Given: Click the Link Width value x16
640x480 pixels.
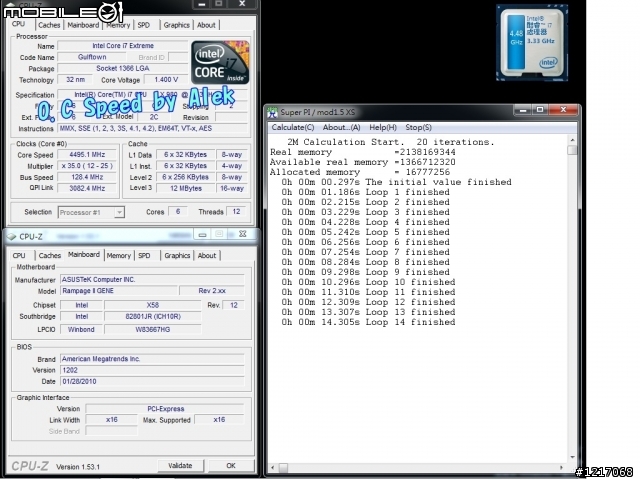Looking at the screenshot, I should click(x=111, y=420).
